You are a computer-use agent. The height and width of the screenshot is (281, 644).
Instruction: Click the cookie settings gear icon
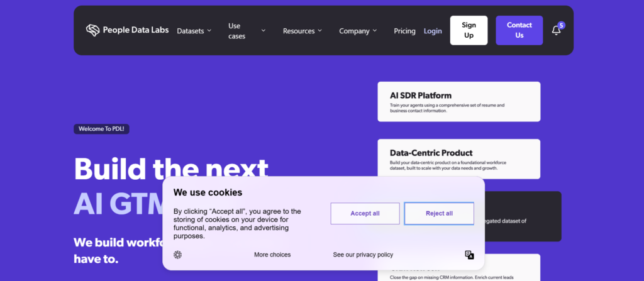[178, 255]
